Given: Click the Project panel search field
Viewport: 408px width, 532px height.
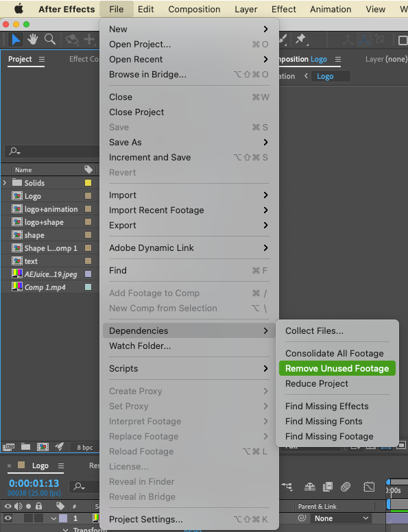Looking at the screenshot, I should (51, 152).
